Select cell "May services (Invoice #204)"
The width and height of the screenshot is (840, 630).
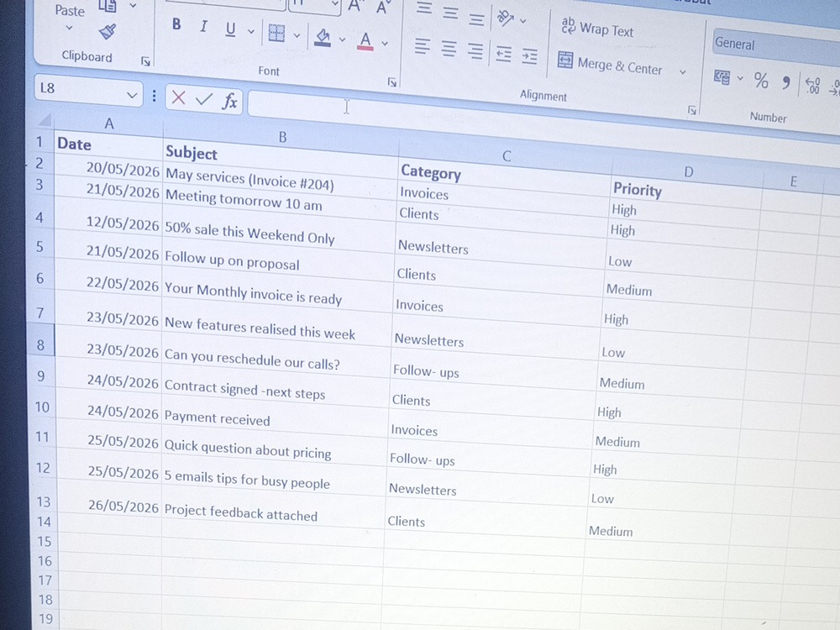(281, 180)
